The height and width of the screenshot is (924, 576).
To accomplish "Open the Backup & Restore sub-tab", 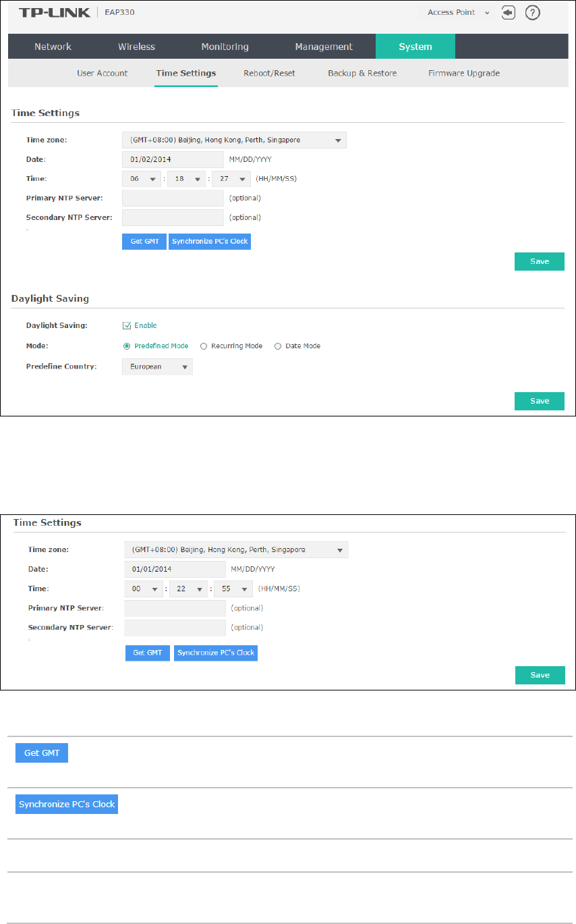I will [362, 73].
